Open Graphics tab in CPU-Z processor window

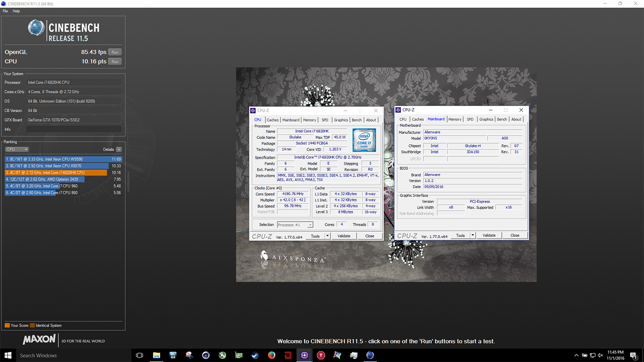(x=341, y=120)
